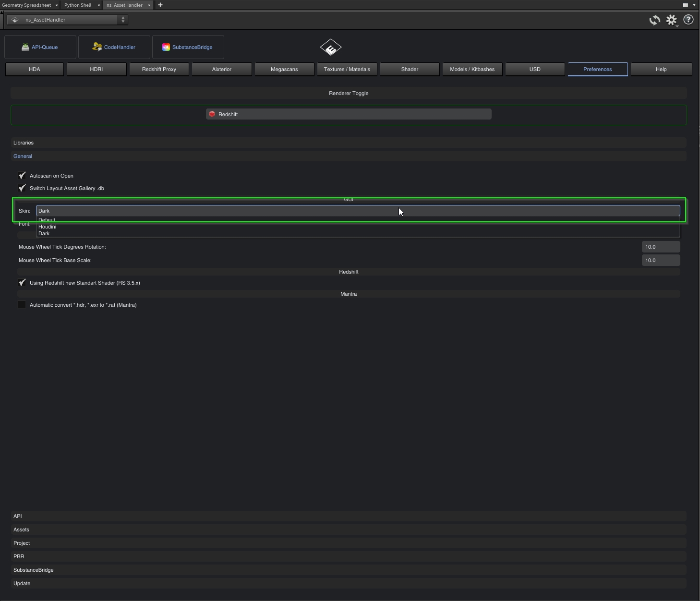Screen dimensions: 700x601
Task: Click the Redshift renderer toggle button
Action: pos(349,114)
